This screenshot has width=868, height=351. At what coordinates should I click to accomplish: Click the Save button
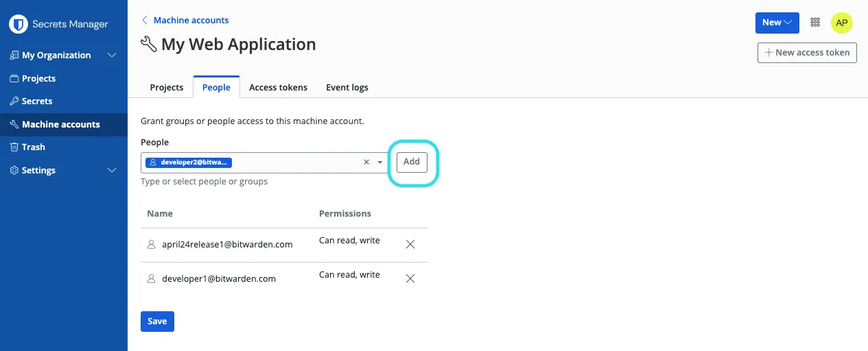[157, 321]
